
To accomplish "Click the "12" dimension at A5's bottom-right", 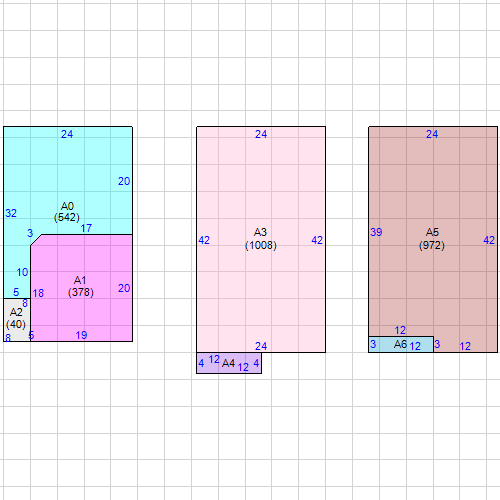I will point(465,346).
